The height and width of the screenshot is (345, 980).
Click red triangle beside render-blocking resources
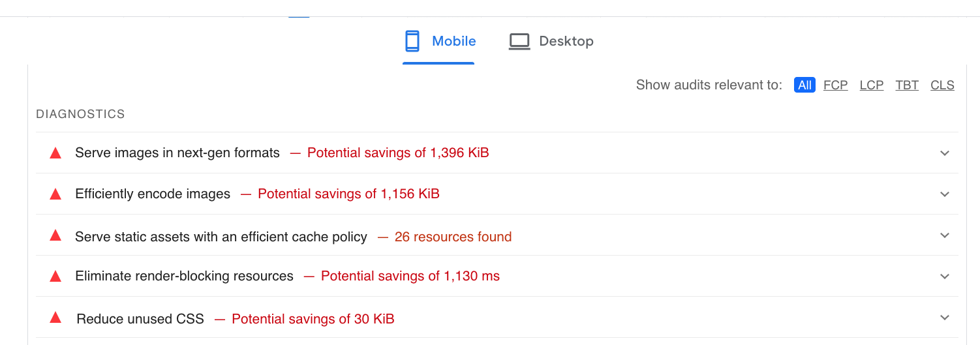55,277
